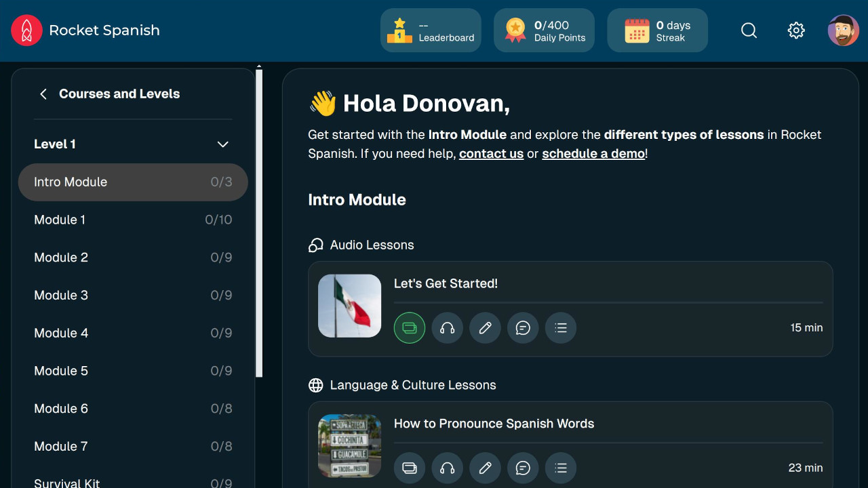Screen dimensions: 868x488
Task: Select the headphones listening activity for Let's Get Started
Action: coord(448,327)
